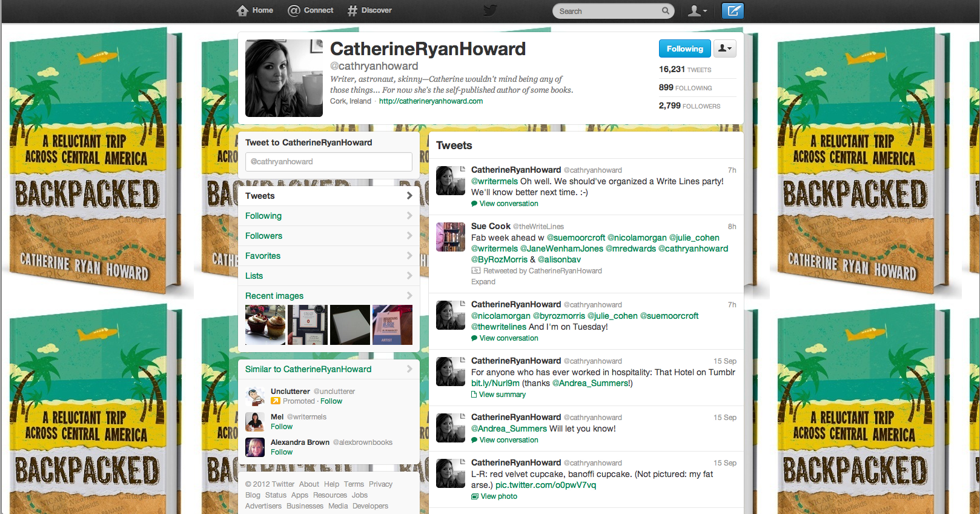Click the tweet to @cathryanhoward box

329,162
